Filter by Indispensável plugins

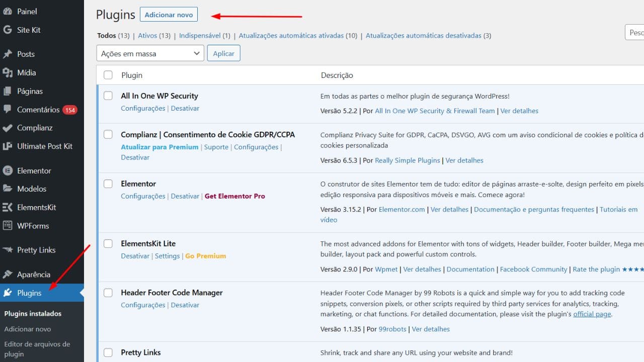pyautogui.click(x=200, y=36)
